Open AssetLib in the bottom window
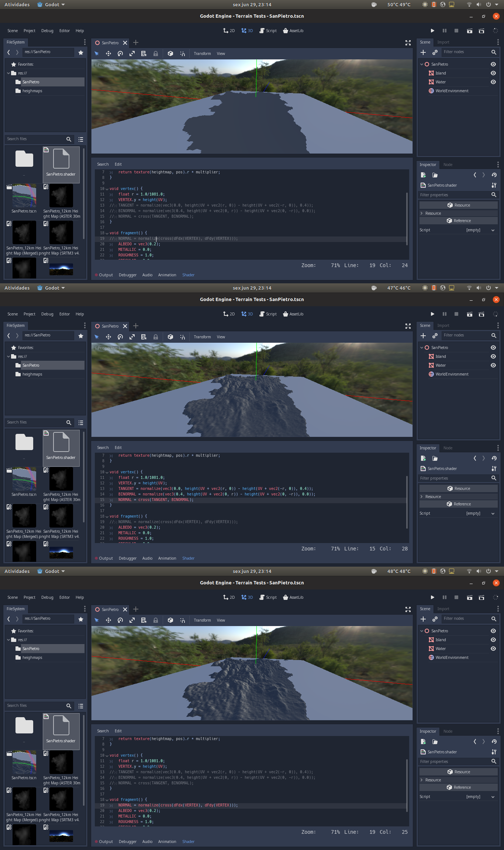The height and width of the screenshot is (850, 504). click(293, 597)
